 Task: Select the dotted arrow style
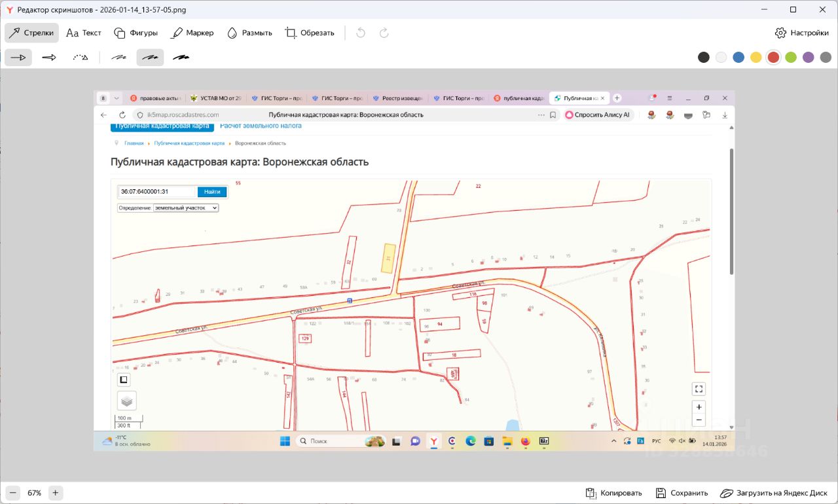[80, 58]
